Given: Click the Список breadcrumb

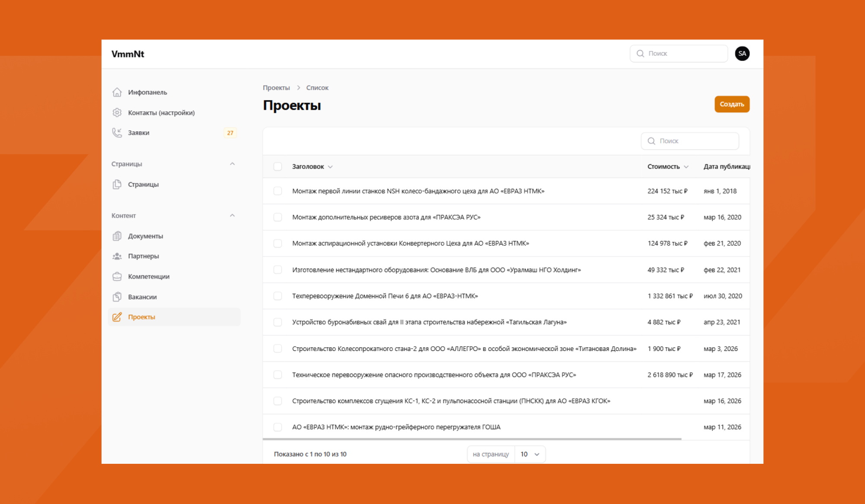Looking at the screenshot, I should 317,88.
